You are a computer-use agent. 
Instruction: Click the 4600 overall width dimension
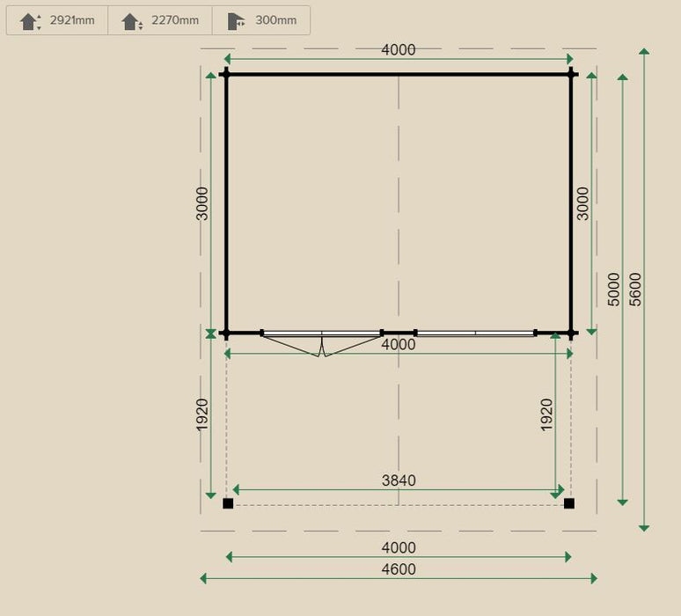398,569
